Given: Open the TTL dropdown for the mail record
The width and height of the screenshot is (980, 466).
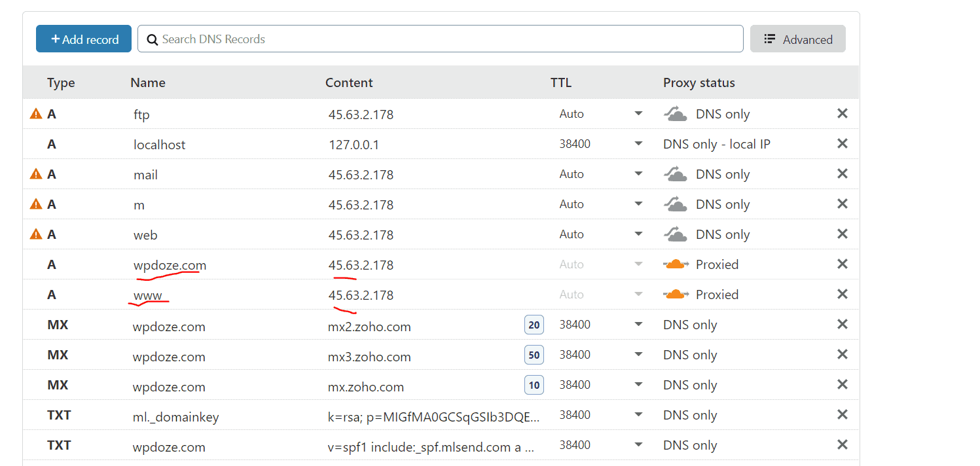Looking at the screenshot, I should point(638,173).
